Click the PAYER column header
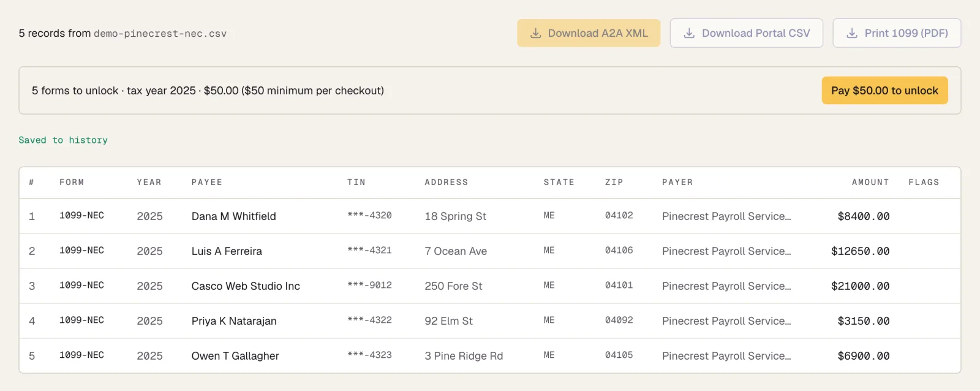Viewport: 980px width, 391px height. click(x=677, y=183)
